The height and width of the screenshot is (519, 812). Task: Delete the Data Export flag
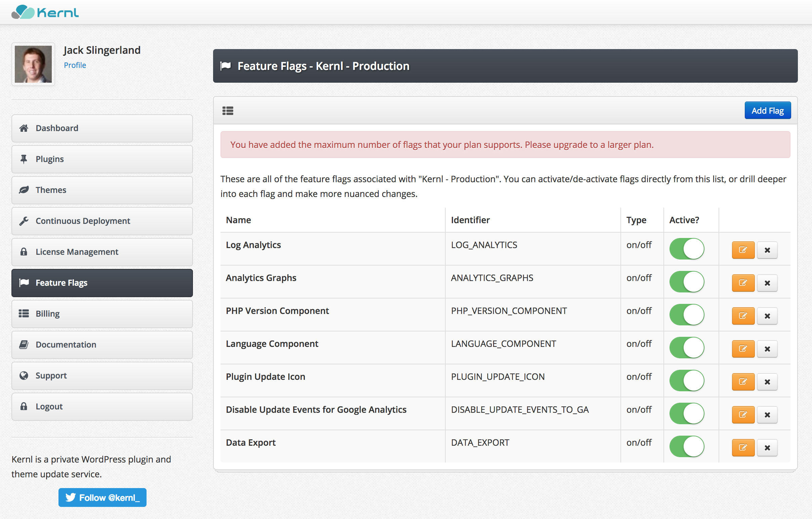(767, 447)
